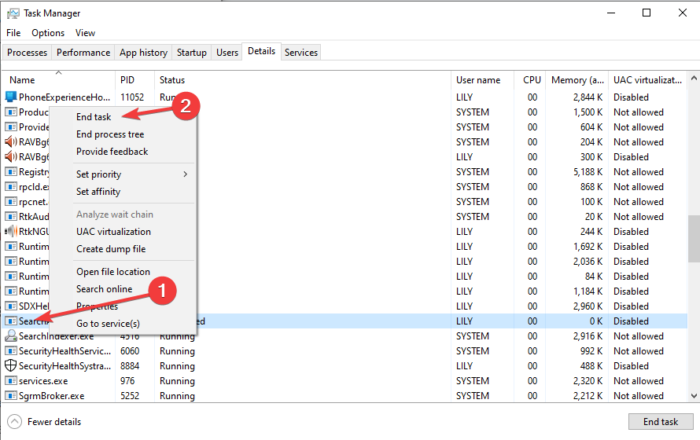
Task: Click the first RAVBg speaker icon with SYSTEM user
Action: (11, 142)
